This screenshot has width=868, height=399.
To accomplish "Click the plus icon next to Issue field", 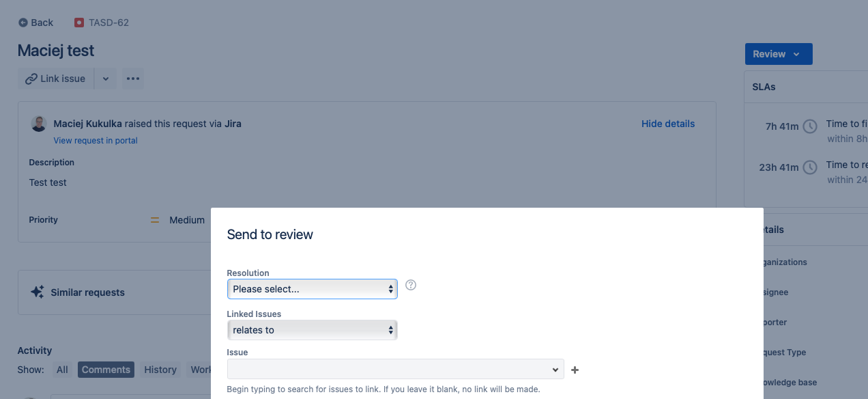I will pos(575,370).
